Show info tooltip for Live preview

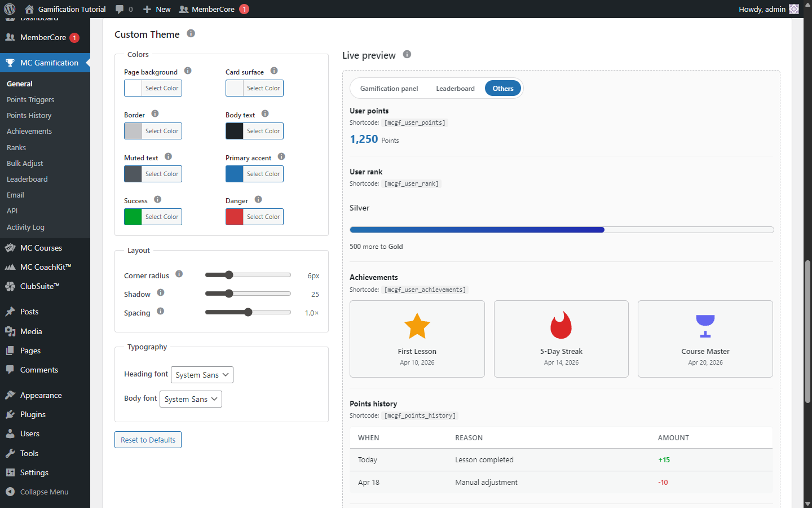click(407, 54)
